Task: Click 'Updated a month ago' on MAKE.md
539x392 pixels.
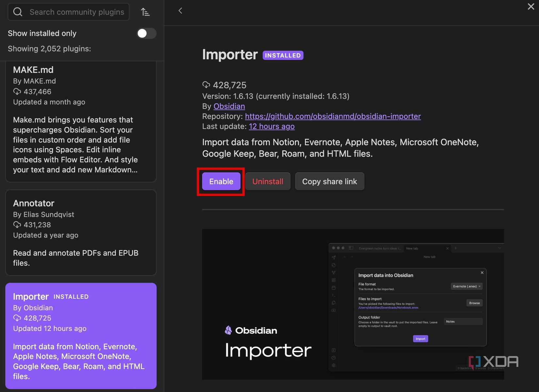Action: (x=49, y=102)
